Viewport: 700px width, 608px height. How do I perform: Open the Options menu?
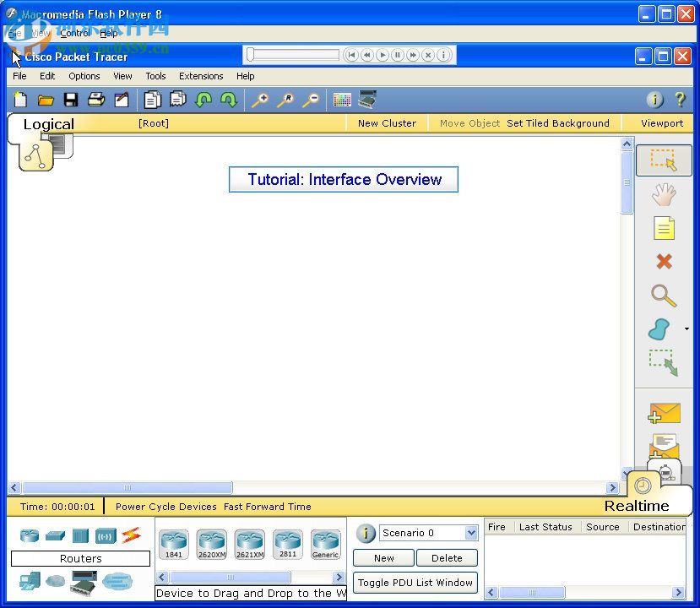click(x=84, y=76)
